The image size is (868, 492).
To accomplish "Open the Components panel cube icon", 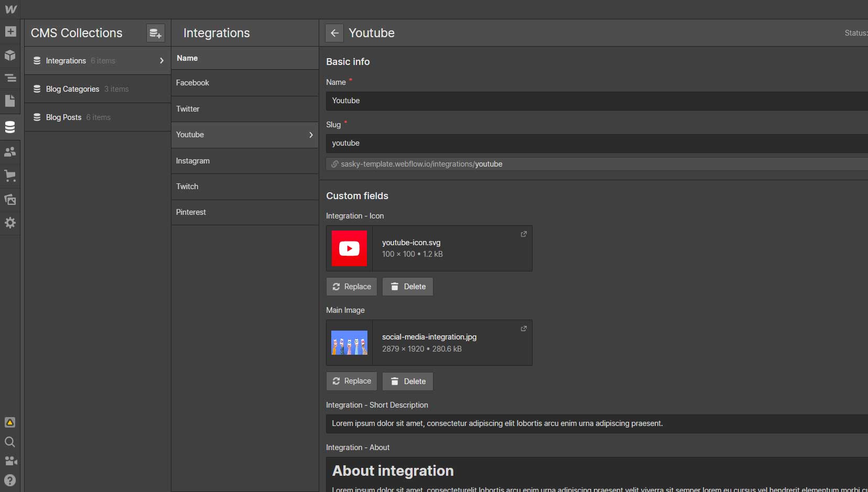I will point(10,56).
